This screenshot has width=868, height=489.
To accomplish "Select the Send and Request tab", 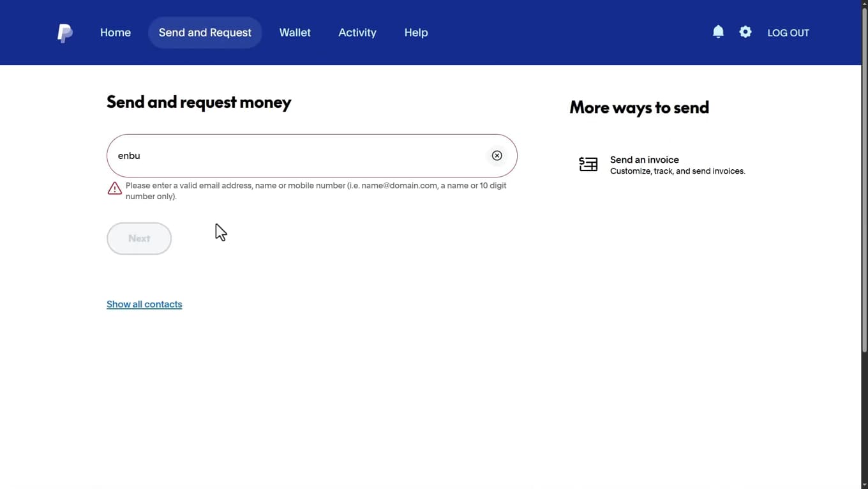I will point(205,33).
